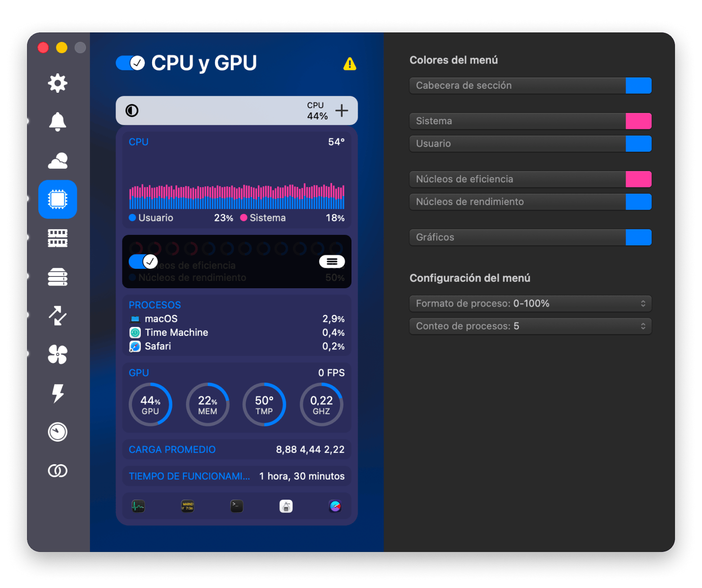Toggle the CPU y GPU main switch

tap(130, 63)
